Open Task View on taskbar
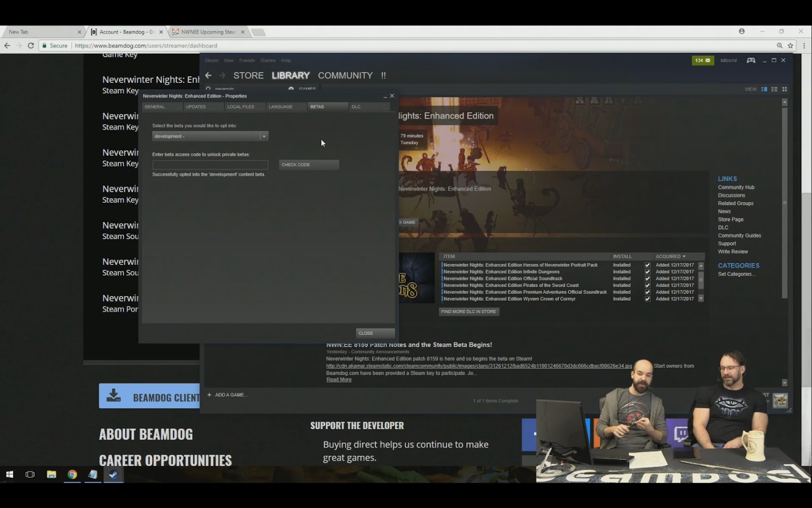The height and width of the screenshot is (508, 812). tap(30, 474)
